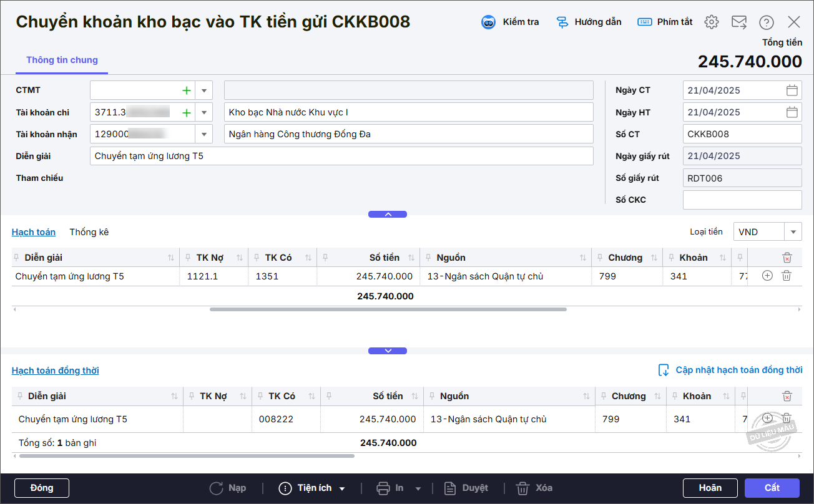Image resolution: width=814 pixels, height=504 pixels.
Task: Open the help question mark icon
Action: (x=767, y=22)
